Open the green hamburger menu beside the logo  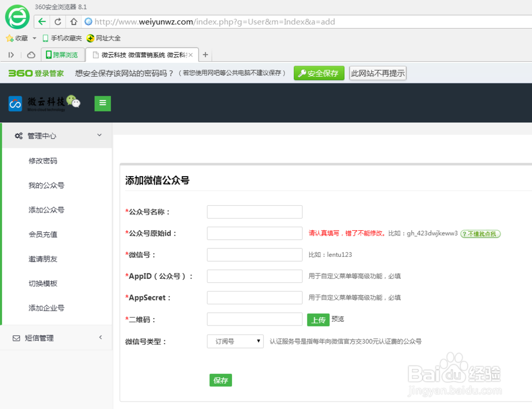click(102, 103)
